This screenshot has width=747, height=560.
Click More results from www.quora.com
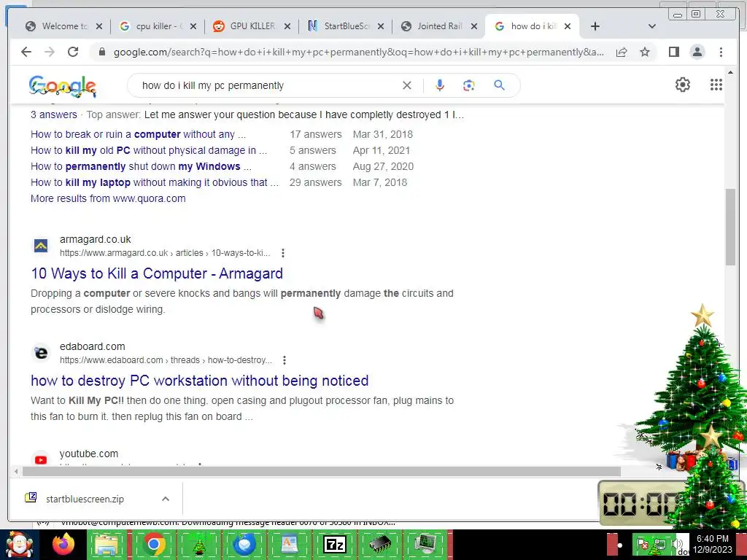coord(108,198)
